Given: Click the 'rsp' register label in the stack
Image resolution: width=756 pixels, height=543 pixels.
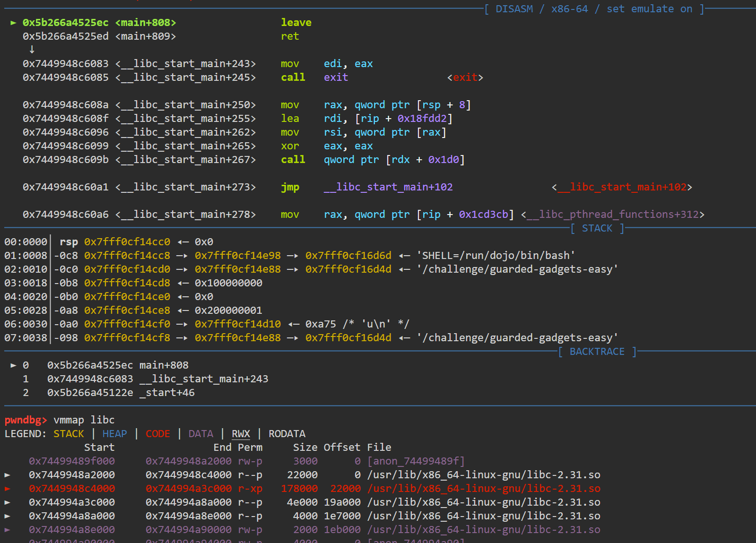Looking at the screenshot, I should click(69, 242).
